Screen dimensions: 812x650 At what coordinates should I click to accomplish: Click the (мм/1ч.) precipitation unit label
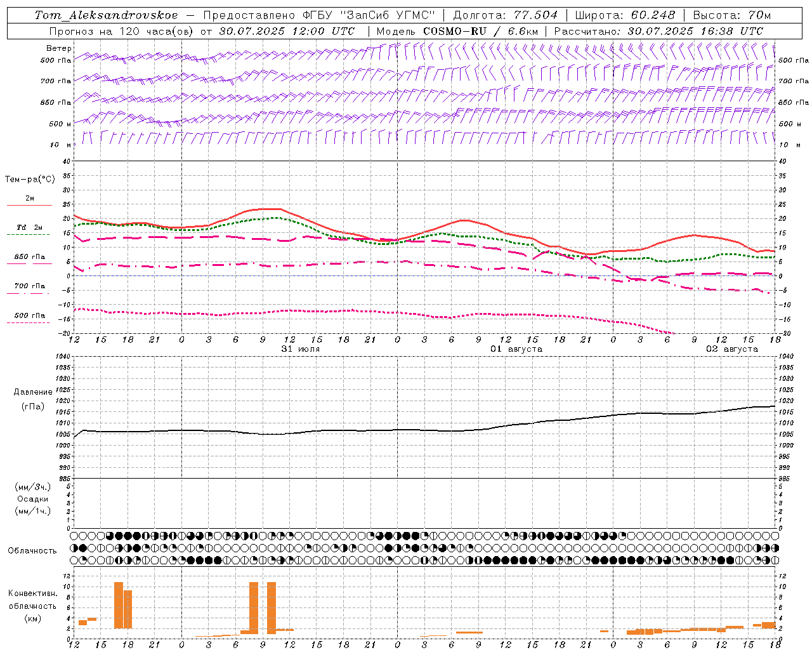coord(33,511)
